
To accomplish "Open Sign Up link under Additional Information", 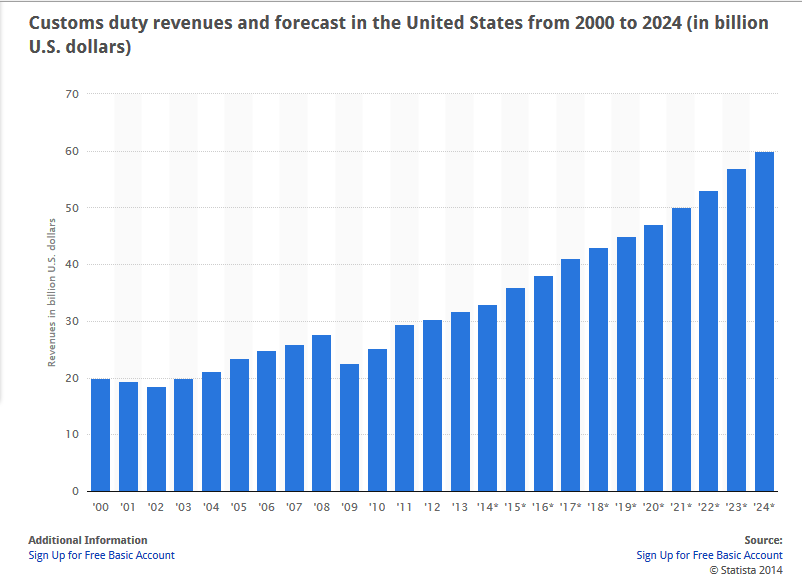I will [x=101, y=555].
